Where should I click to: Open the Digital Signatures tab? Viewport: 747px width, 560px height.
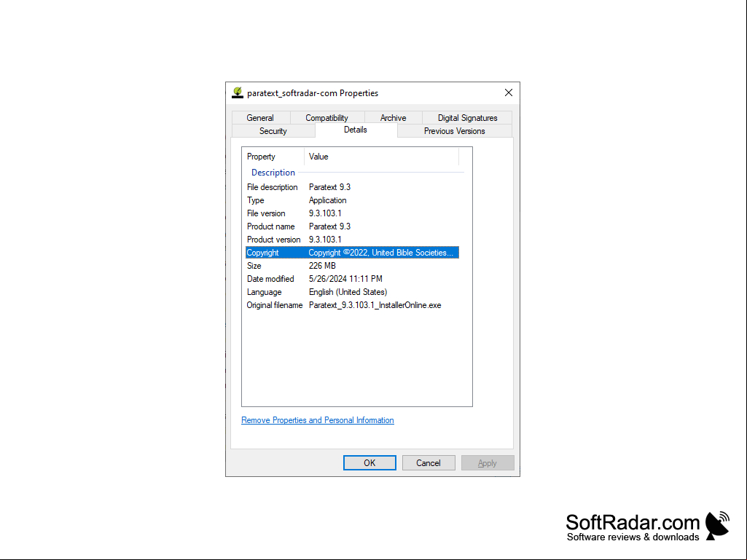click(x=467, y=118)
